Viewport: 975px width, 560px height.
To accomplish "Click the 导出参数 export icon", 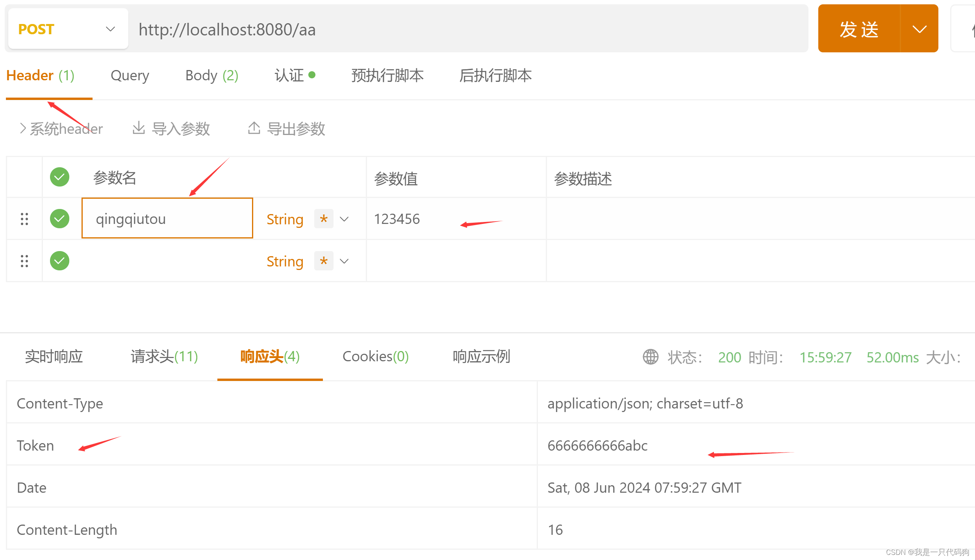I will click(254, 128).
